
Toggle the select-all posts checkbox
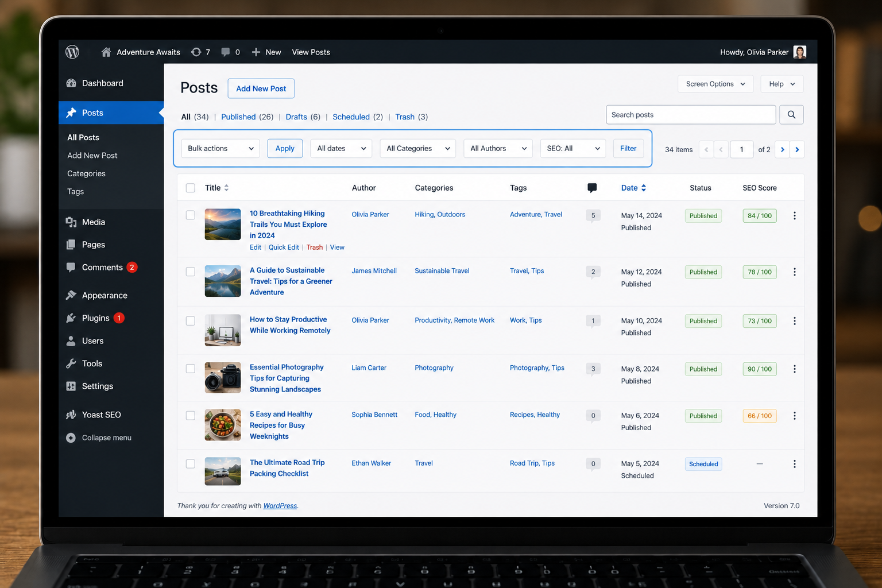191,188
